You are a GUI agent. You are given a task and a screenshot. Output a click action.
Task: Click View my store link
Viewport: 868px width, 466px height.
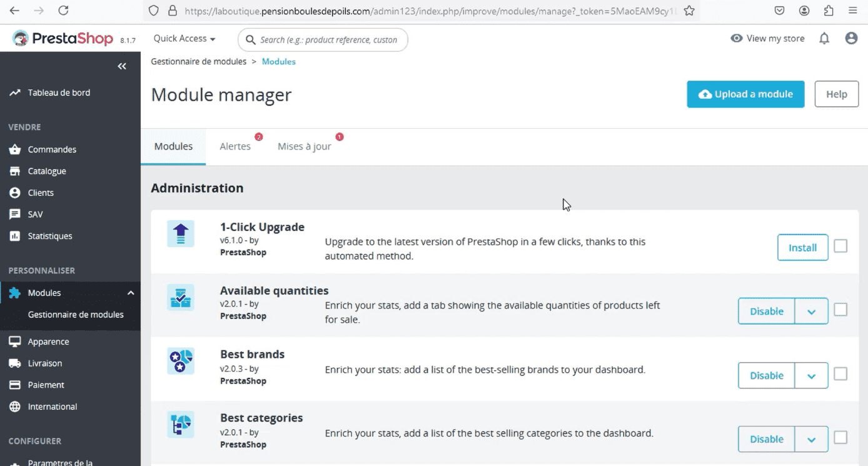click(x=768, y=39)
